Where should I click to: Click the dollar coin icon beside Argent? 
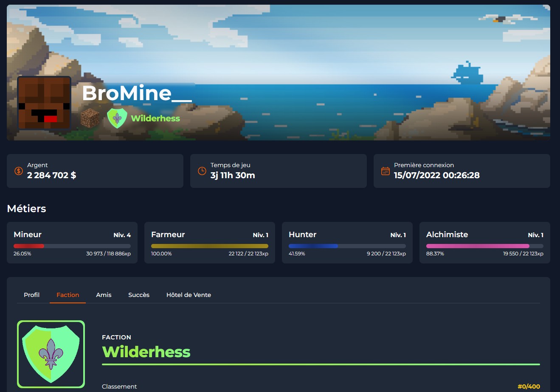coord(19,171)
